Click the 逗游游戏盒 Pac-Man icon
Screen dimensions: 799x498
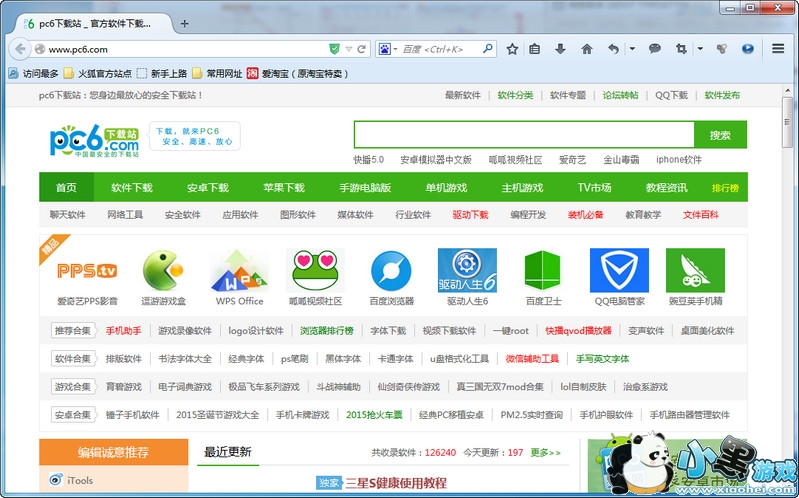(163, 270)
